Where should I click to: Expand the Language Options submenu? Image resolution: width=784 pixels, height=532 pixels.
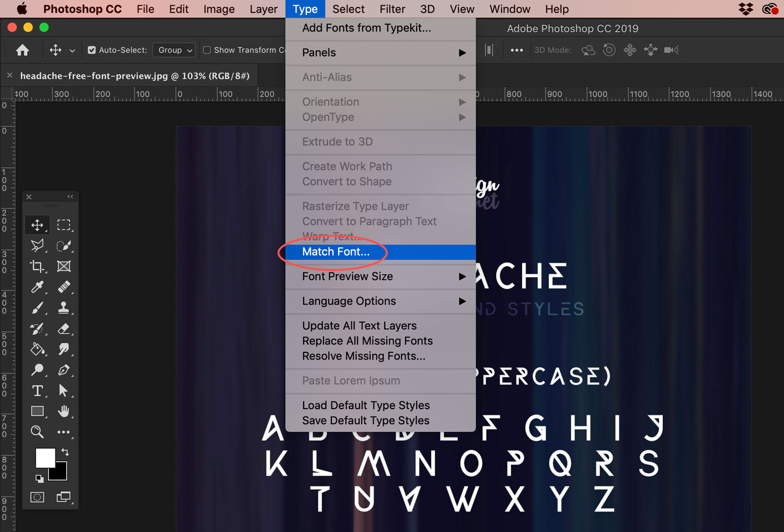(x=349, y=301)
